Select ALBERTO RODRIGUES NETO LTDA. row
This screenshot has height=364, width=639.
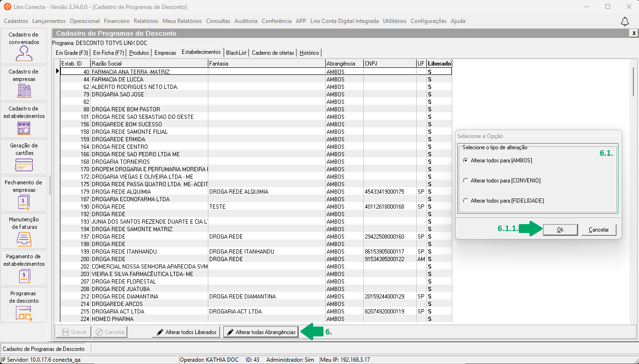pyautogui.click(x=256, y=87)
